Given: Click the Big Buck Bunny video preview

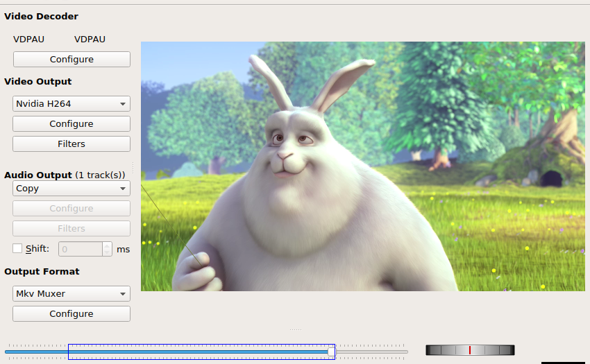Looking at the screenshot, I should point(363,166).
